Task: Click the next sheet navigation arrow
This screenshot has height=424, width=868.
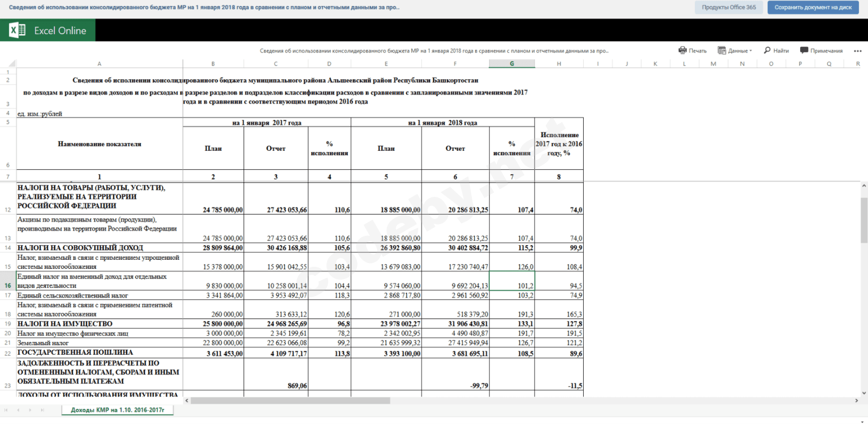Action: pos(30,410)
